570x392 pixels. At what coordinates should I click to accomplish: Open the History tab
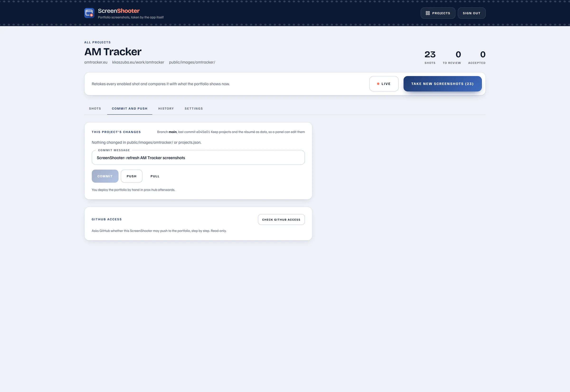[166, 109]
